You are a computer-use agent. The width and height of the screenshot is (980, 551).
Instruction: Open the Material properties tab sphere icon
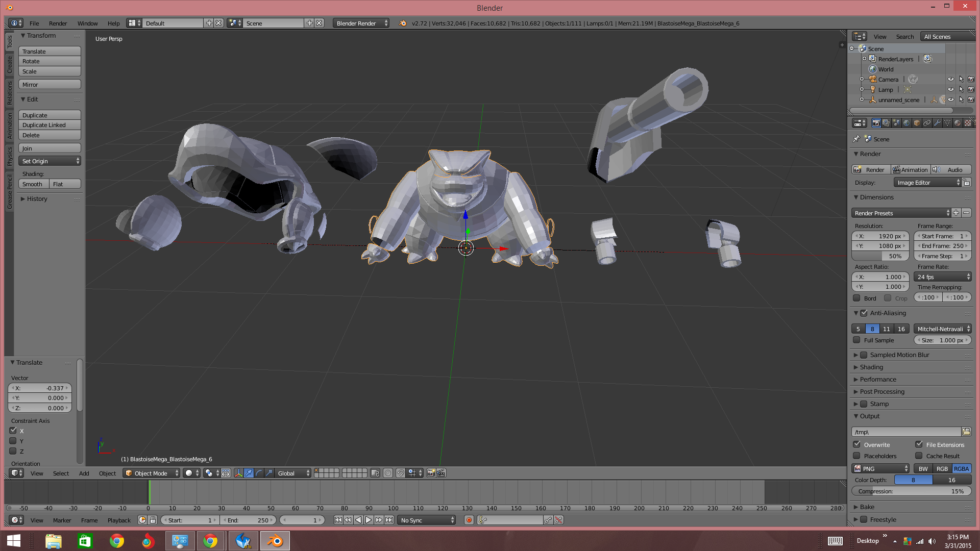(958, 123)
